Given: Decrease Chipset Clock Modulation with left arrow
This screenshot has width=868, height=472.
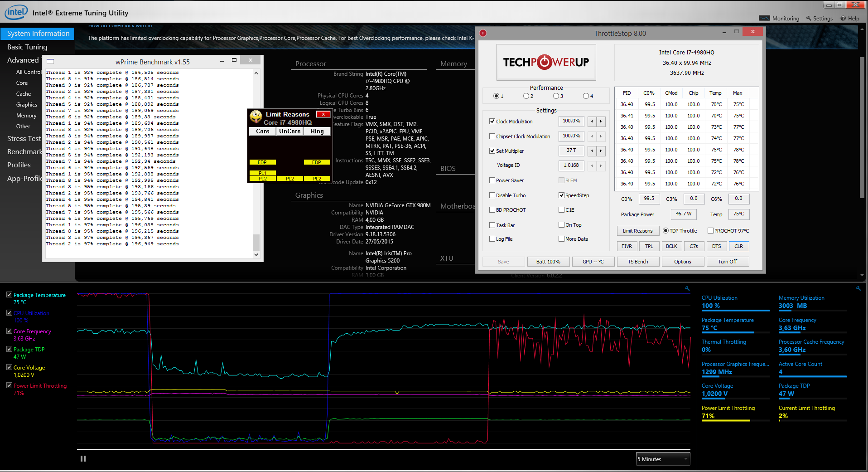Looking at the screenshot, I should pos(592,136).
